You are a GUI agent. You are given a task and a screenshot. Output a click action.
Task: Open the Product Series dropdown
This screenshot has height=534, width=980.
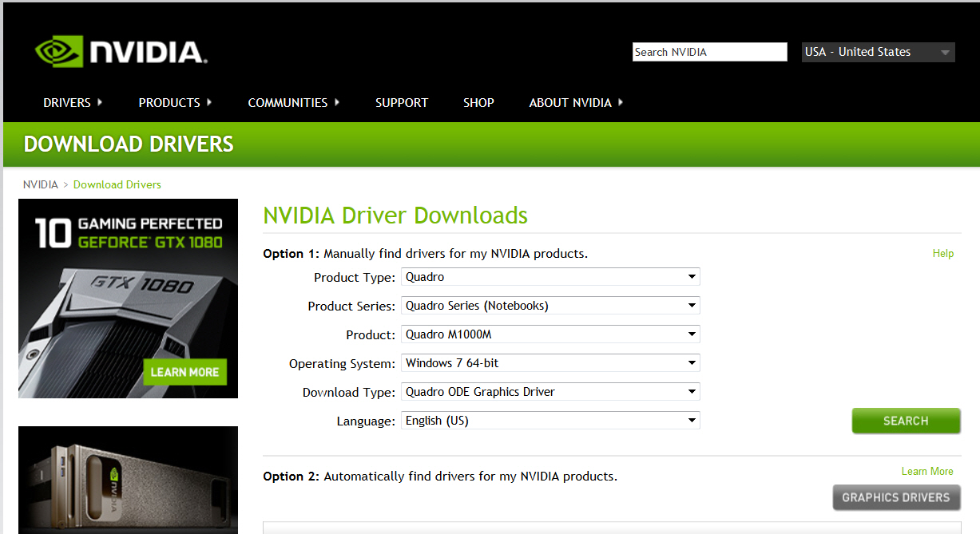(x=550, y=306)
